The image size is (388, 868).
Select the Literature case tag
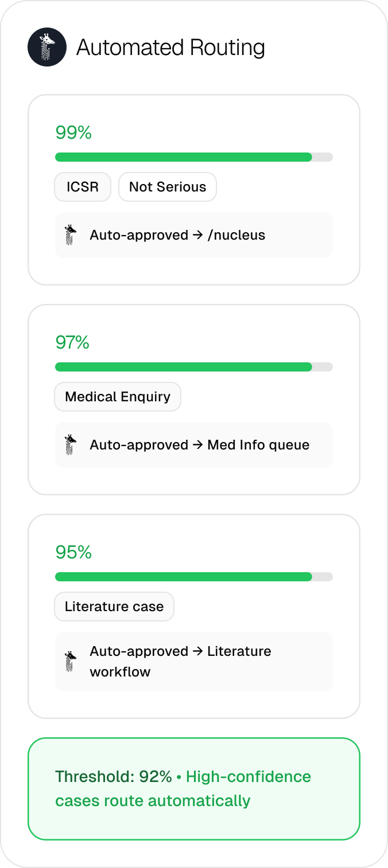click(x=114, y=607)
